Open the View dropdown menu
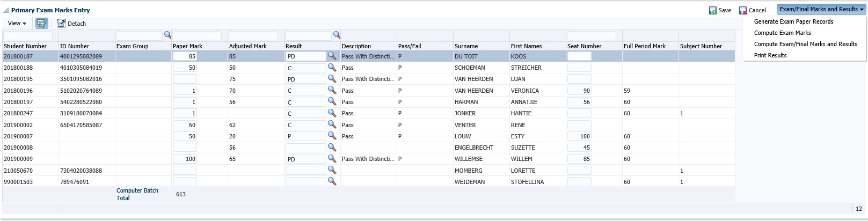Screen dimensions: 868x221 tap(17, 24)
